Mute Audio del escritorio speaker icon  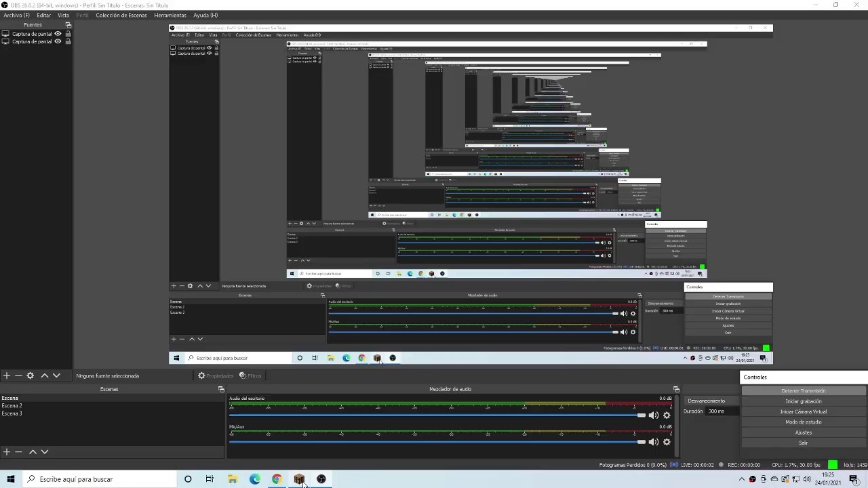(x=654, y=415)
